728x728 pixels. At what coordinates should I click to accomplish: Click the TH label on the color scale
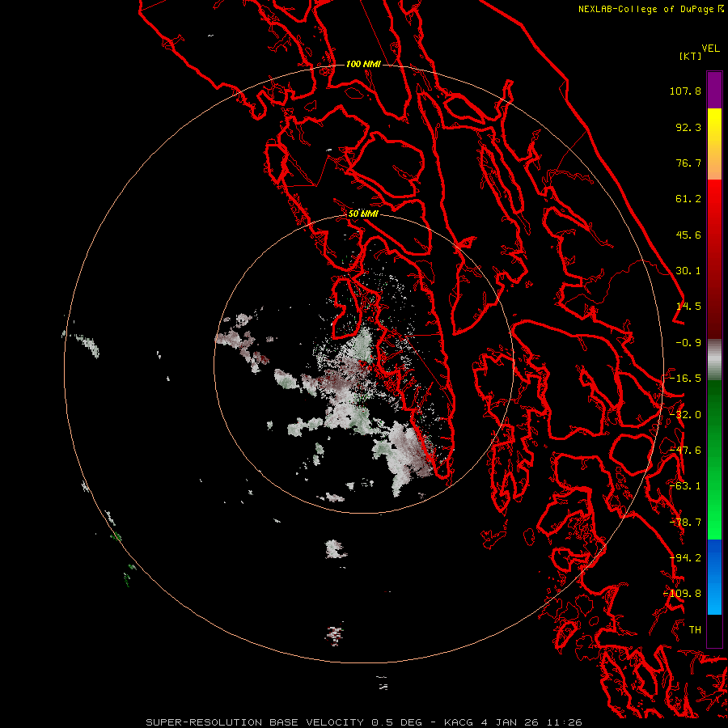click(695, 629)
